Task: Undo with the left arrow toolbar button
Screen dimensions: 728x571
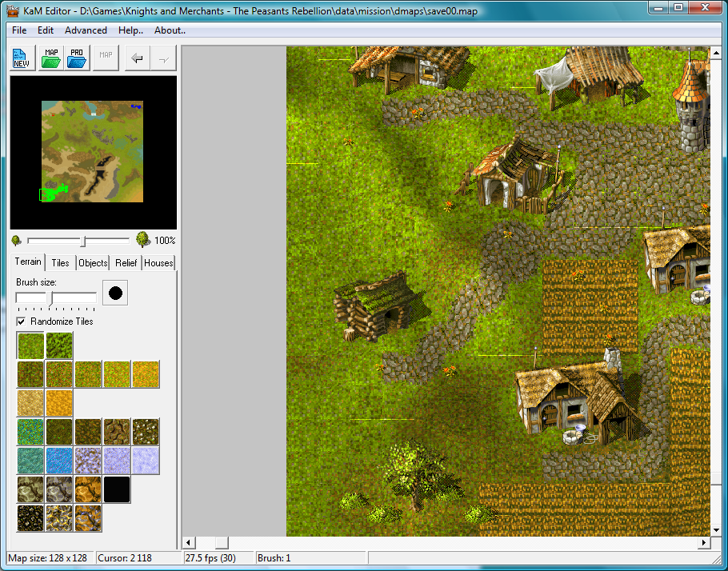Action: coord(137,58)
